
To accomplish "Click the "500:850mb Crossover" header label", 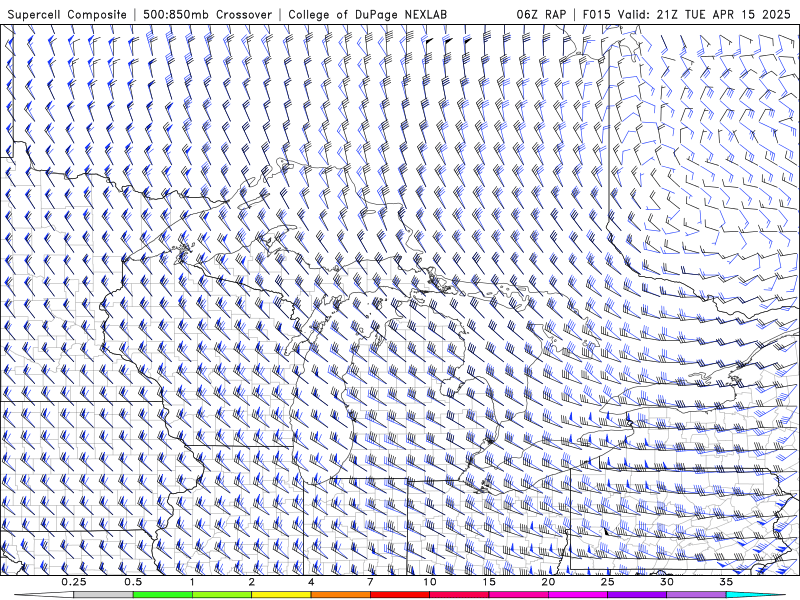I will [x=208, y=14].
